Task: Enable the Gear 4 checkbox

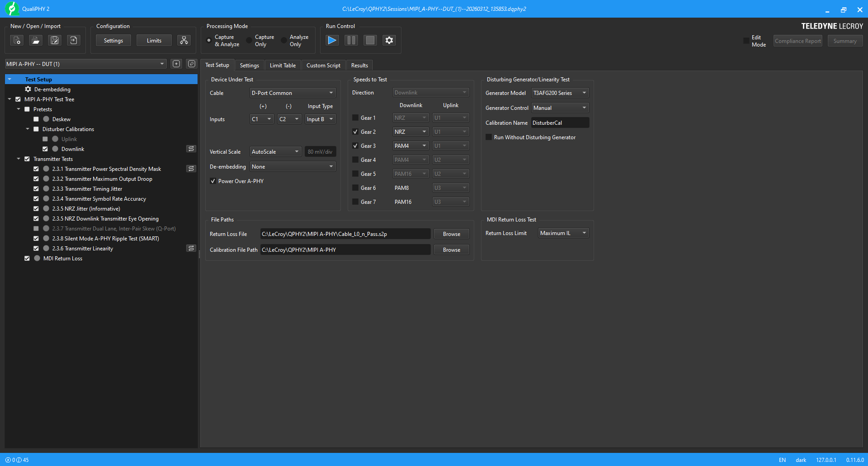Action: pyautogui.click(x=355, y=160)
